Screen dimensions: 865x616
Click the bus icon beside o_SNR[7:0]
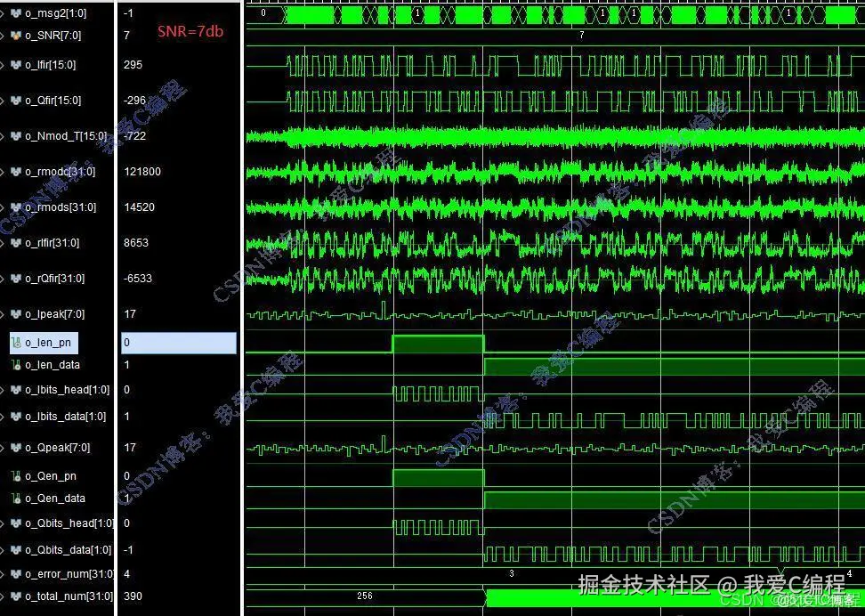pyautogui.click(x=16, y=36)
